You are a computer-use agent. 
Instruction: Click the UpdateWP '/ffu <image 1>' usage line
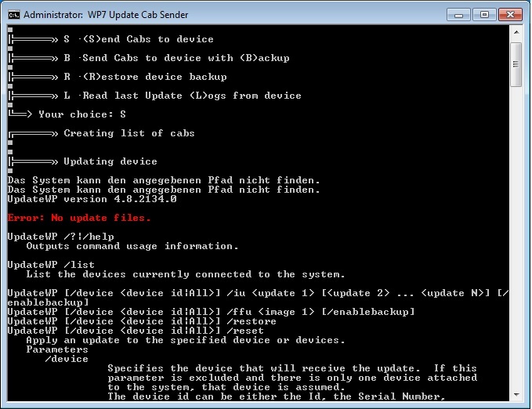(211, 312)
